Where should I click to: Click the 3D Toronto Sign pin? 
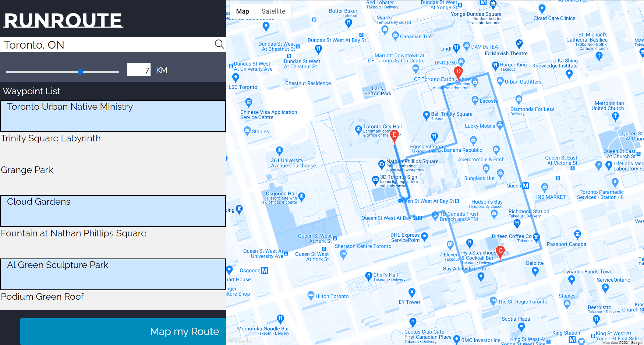pos(375,180)
